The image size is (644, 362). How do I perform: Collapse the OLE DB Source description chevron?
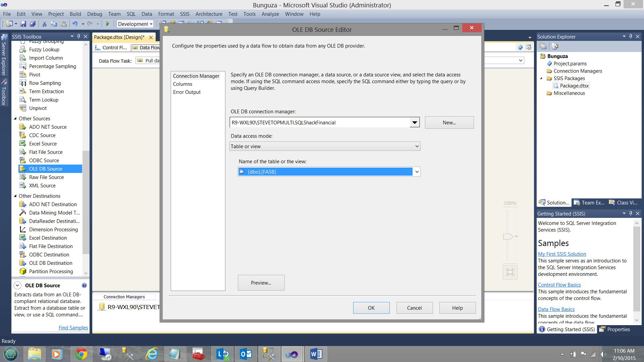(17, 285)
